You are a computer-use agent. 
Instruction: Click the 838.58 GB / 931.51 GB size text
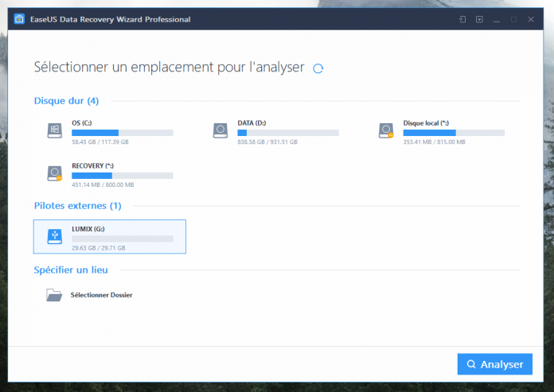coord(267,142)
